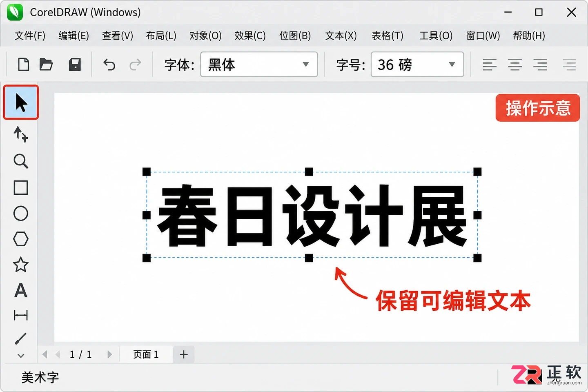Go to the previous page arrow

point(58,354)
